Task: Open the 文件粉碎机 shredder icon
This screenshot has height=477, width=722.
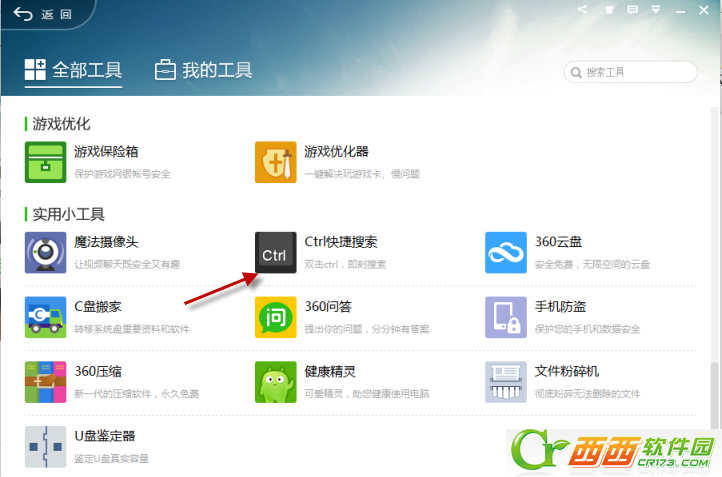Action: (x=506, y=382)
